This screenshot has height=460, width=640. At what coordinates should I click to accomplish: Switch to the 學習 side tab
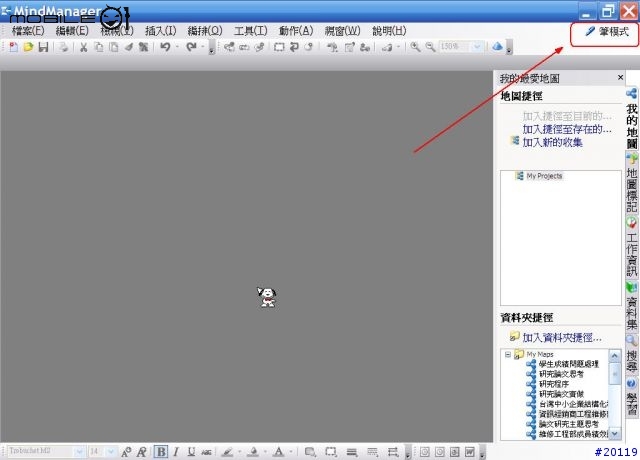[x=632, y=397]
